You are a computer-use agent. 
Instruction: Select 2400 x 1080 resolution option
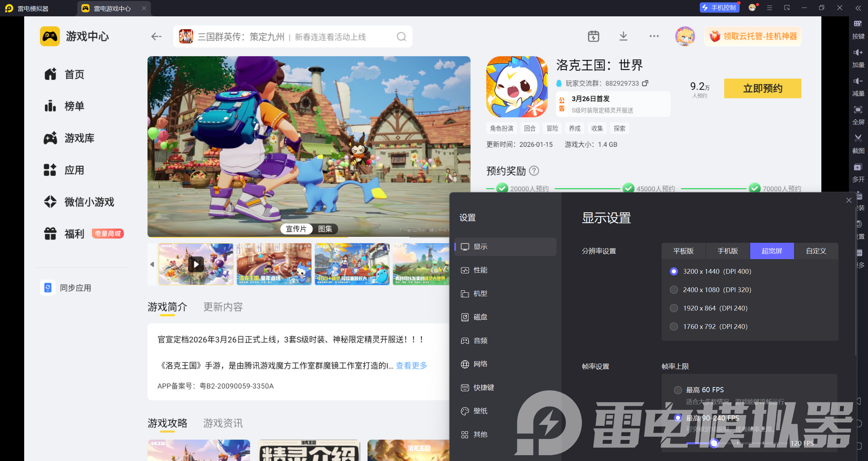tap(674, 290)
